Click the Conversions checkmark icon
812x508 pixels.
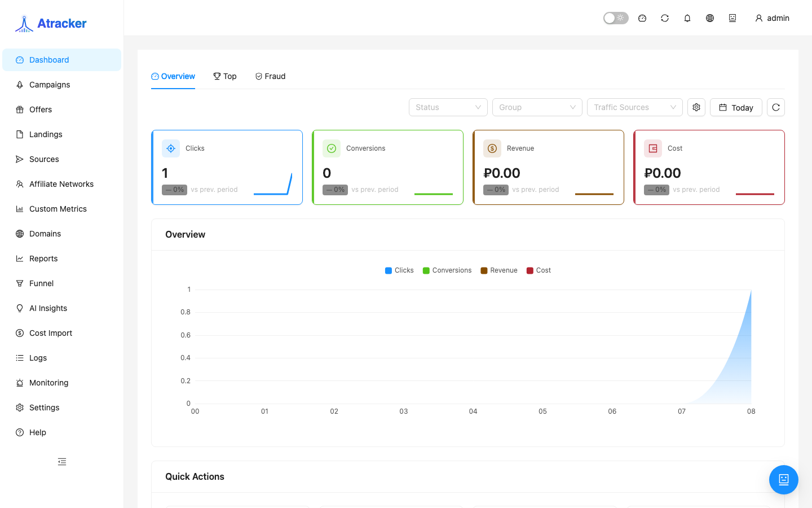332,148
